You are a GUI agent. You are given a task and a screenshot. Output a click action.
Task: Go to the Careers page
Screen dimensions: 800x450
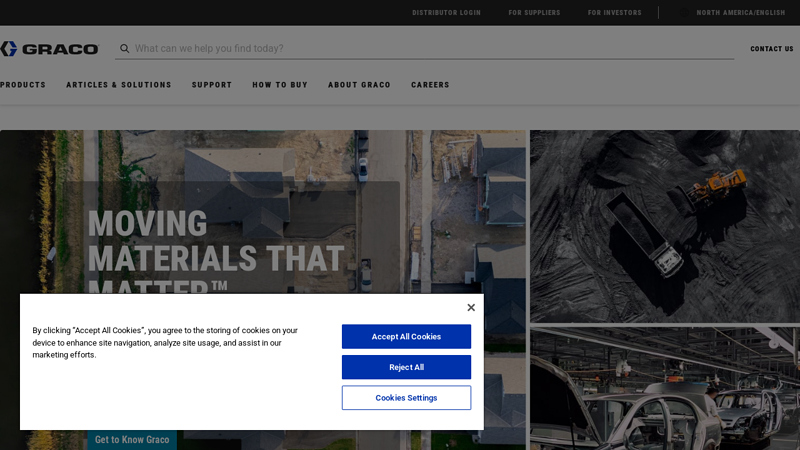coord(430,85)
